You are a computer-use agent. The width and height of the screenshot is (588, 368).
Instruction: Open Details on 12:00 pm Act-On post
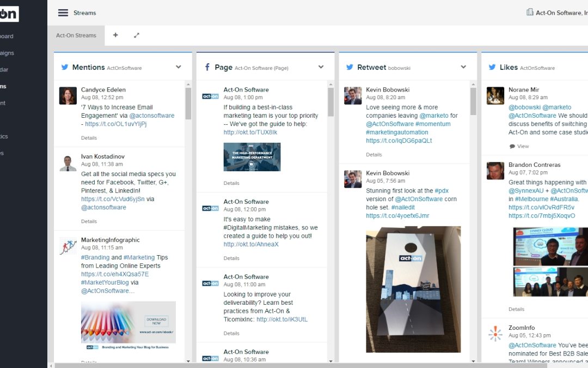pyautogui.click(x=231, y=258)
